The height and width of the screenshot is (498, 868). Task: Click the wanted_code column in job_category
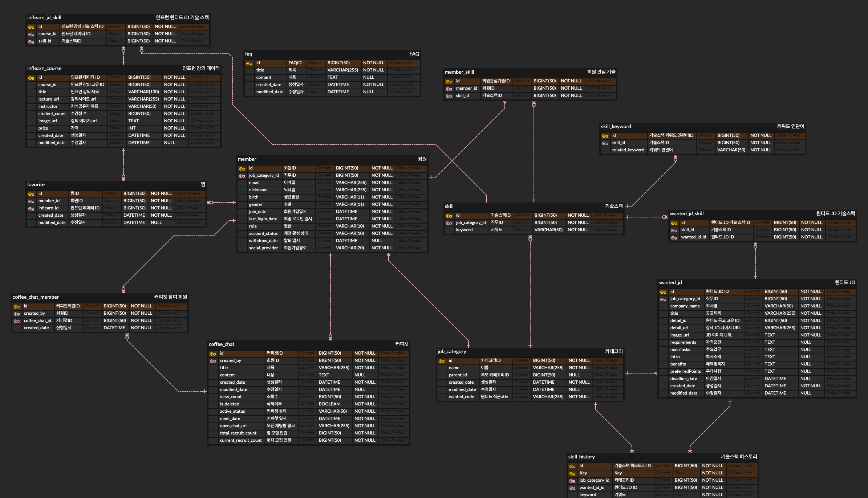pyautogui.click(x=461, y=397)
